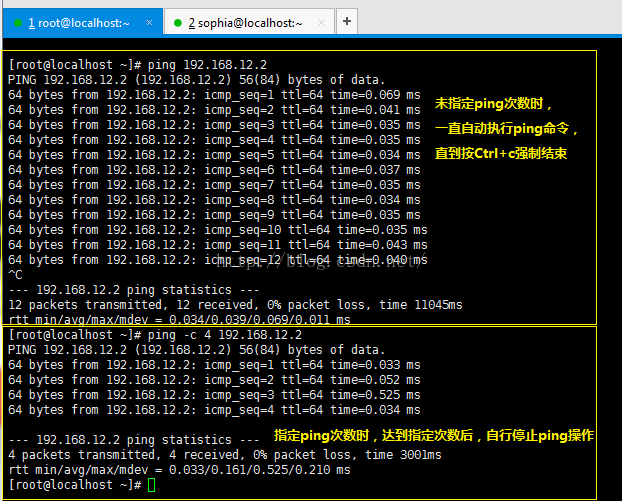Viewport: 622px width, 501px height.
Task: Switch to the sophia@localhost session tab
Action: [x=249, y=23]
